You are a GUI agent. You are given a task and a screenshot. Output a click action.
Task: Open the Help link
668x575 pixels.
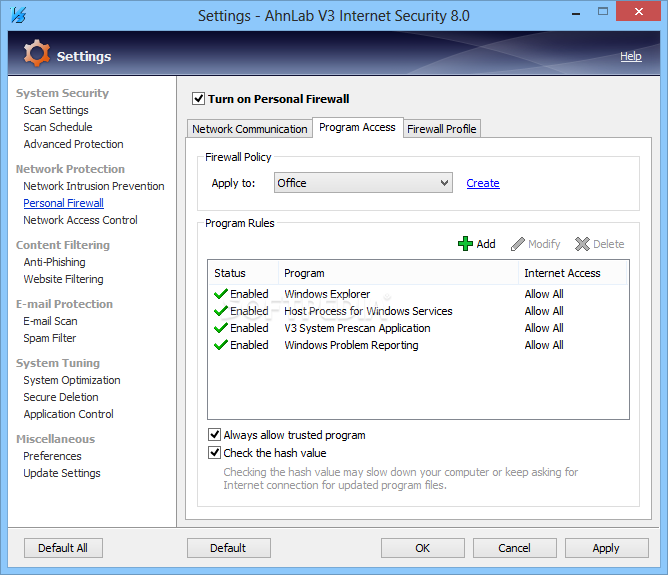(x=631, y=56)
